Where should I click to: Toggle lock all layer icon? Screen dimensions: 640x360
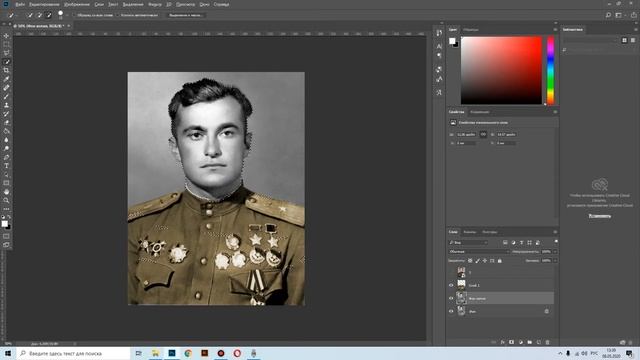[x=500, y=260]
